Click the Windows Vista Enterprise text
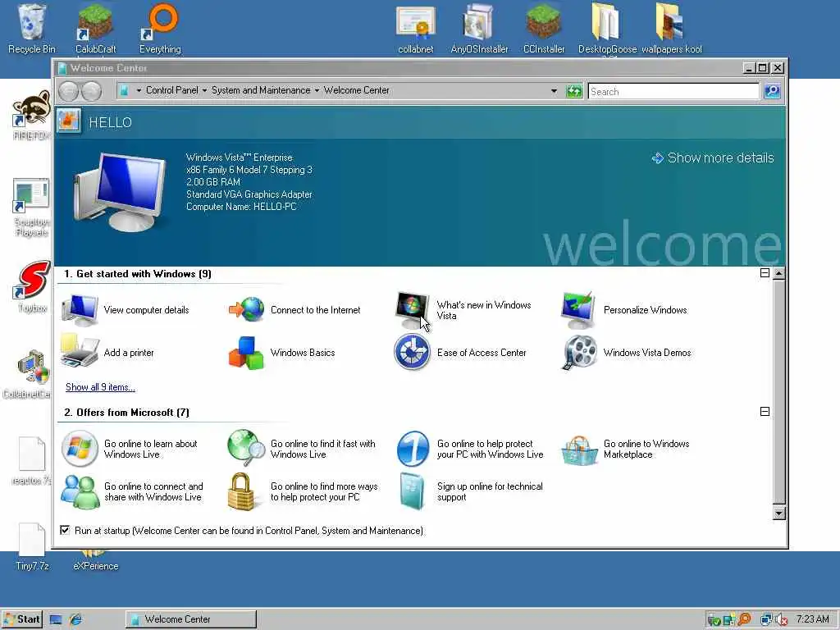Screen dimensions: 840x630 tap(239, 157)
